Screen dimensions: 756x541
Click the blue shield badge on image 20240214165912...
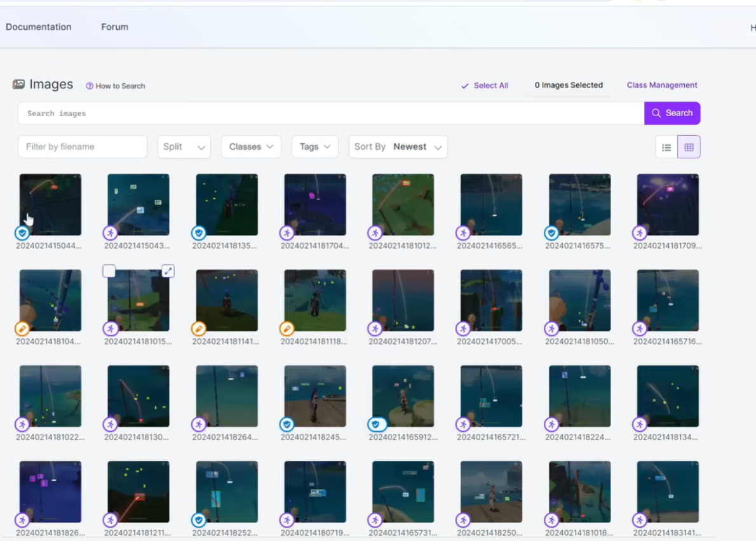click(376, 424)
